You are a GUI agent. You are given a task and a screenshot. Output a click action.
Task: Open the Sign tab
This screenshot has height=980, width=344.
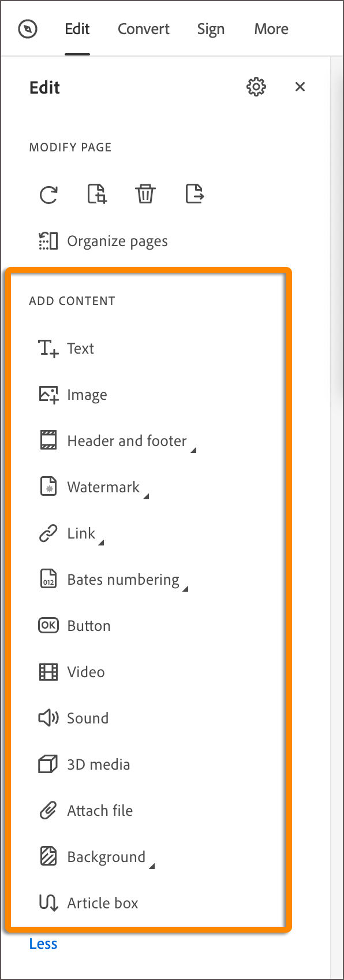click(211, 29)
